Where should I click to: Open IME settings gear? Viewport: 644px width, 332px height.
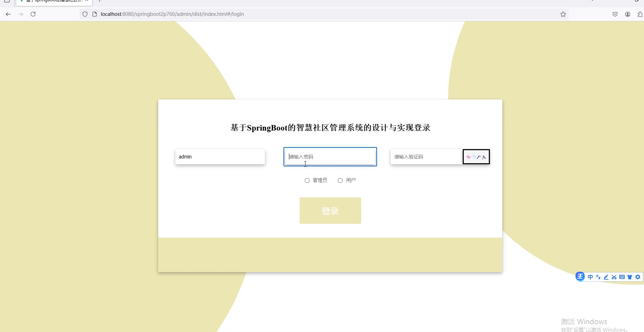click(638, 277)
